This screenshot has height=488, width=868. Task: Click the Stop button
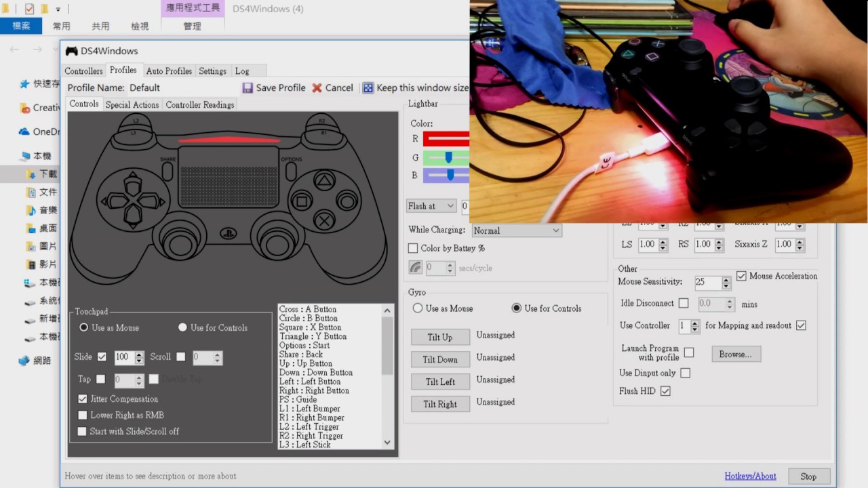(x=808, y=476)
